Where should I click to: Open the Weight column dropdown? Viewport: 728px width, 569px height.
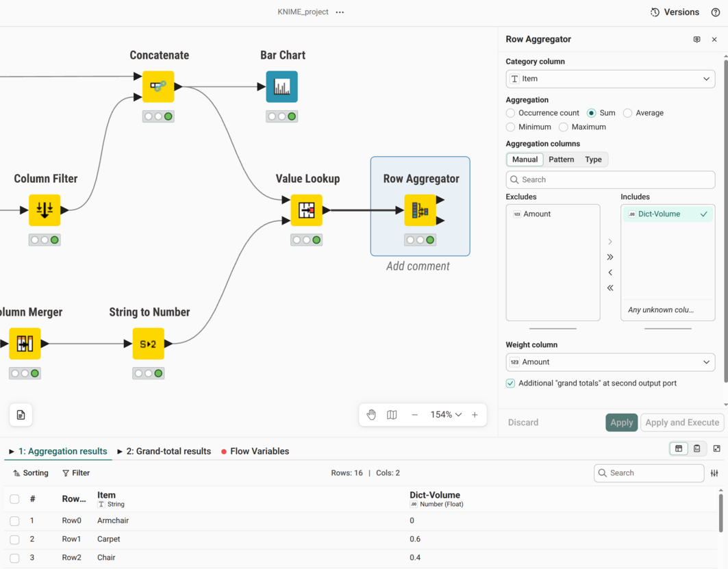(610, 362)
